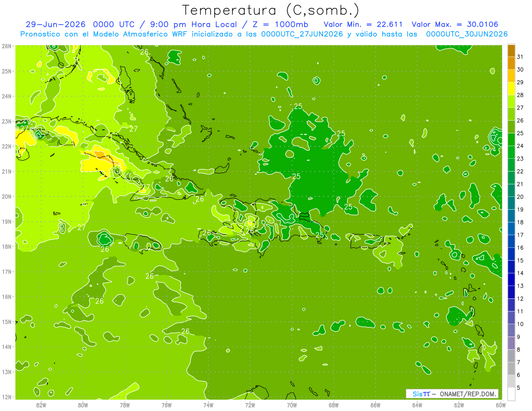Click the "27" label on the colorbar
Image resolution: width=532 pixels, height=411 pixels.
(520, 108)
